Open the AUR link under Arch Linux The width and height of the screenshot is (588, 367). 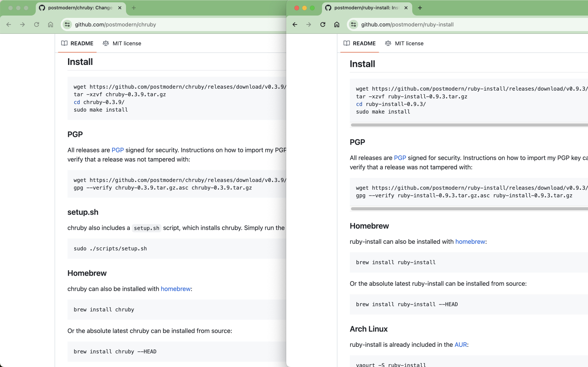click(460, 344)
